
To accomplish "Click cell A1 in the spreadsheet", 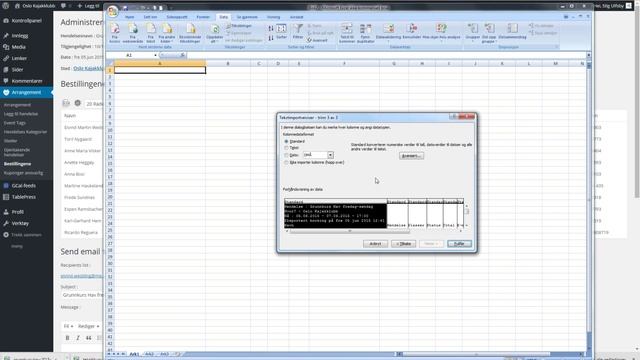I will [x=160, y=70].
